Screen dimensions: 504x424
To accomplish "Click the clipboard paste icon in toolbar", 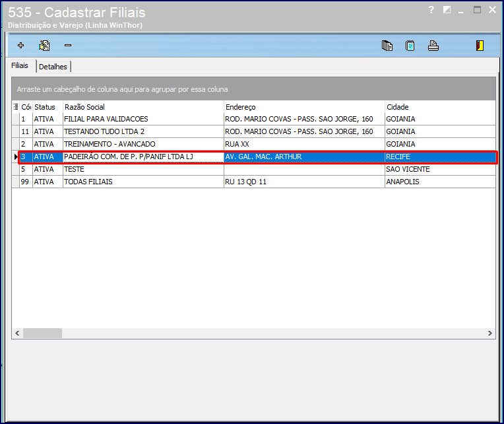I will tap(410, 46).
